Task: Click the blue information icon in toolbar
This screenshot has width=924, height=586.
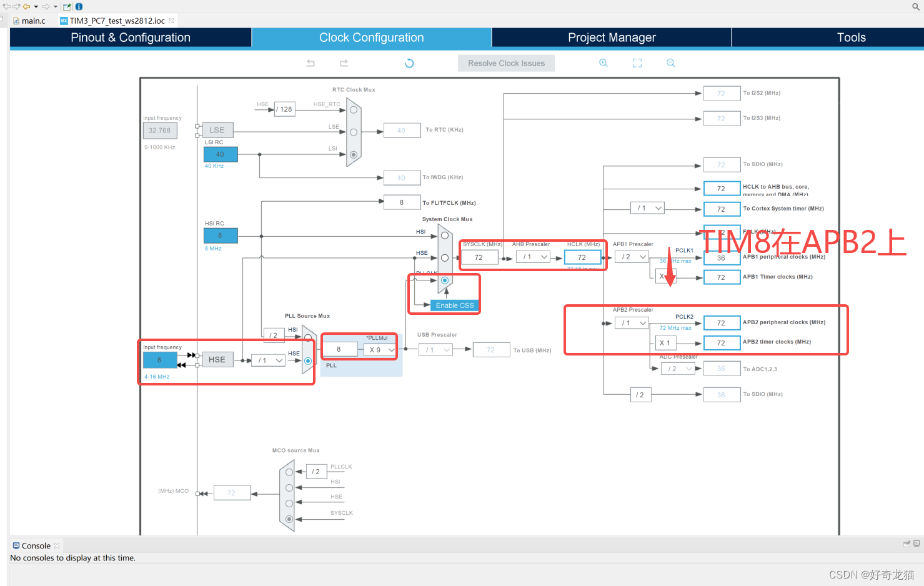Action: (79, 6)
